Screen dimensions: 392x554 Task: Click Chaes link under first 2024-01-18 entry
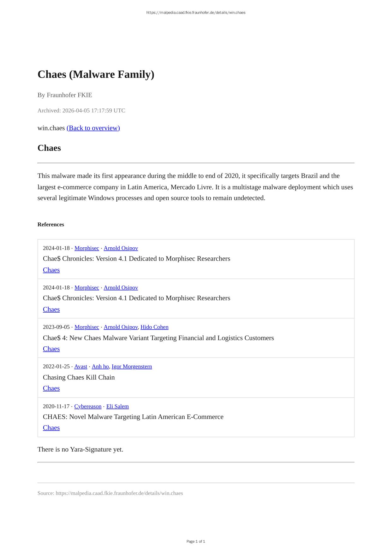click(51, 270)
